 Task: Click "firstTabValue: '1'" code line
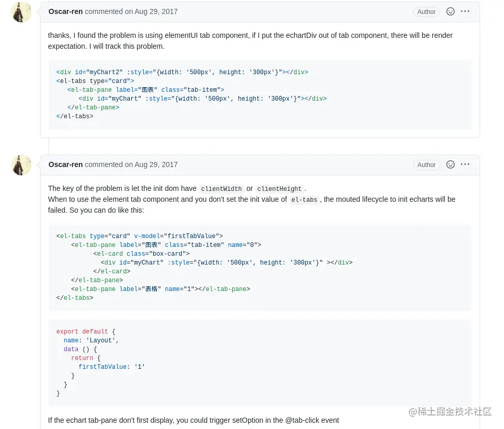(112, 367)
